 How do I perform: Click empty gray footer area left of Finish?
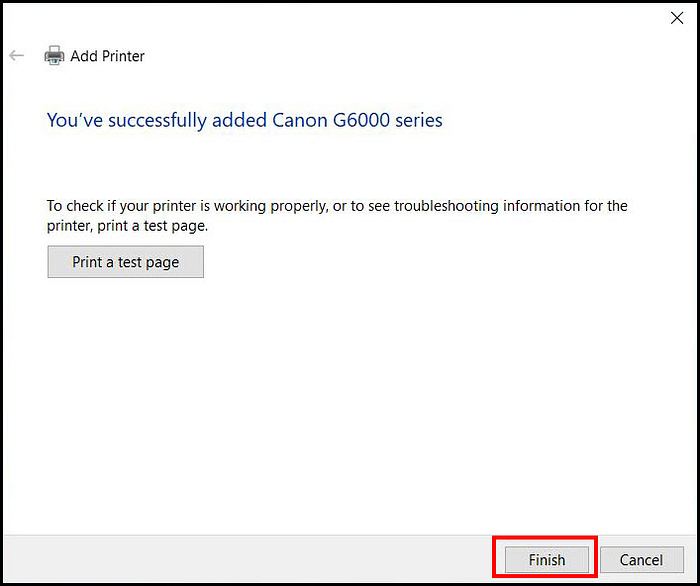(x=246, y=560)
